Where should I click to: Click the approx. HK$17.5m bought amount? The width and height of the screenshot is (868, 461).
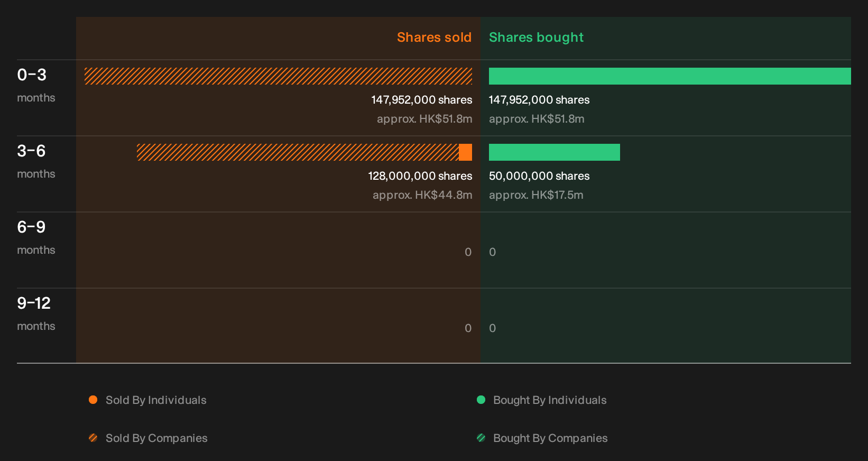[536, 195]
